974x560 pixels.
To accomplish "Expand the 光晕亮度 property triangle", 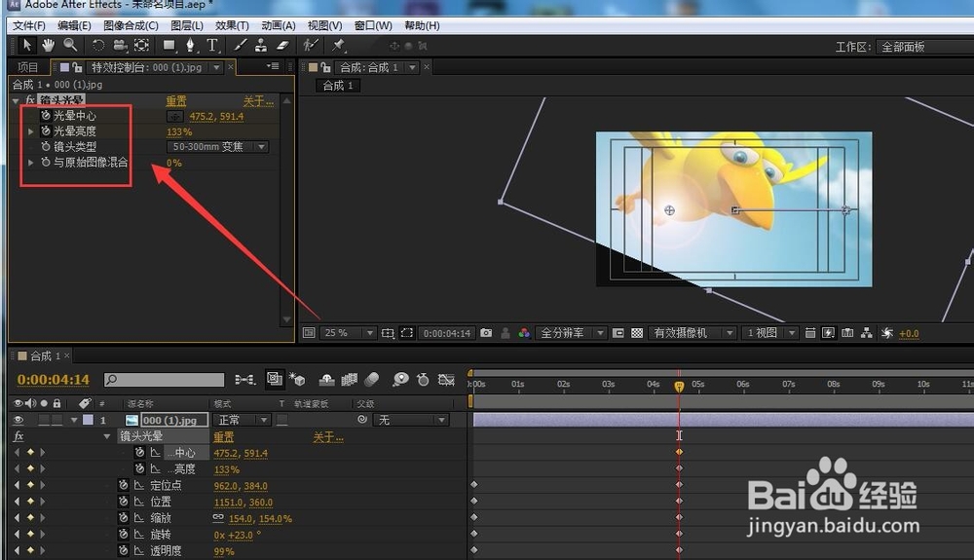I will [30, 131].
